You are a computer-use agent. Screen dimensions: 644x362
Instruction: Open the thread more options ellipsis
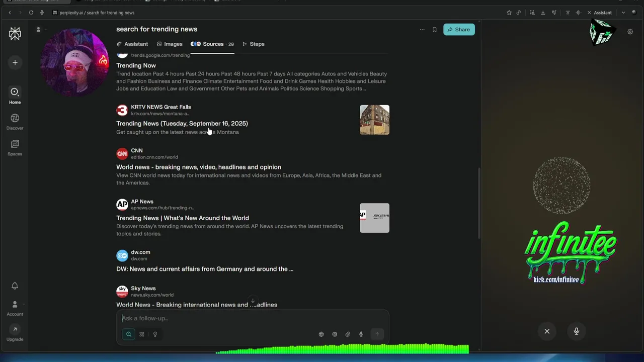[x=422, y=30]
